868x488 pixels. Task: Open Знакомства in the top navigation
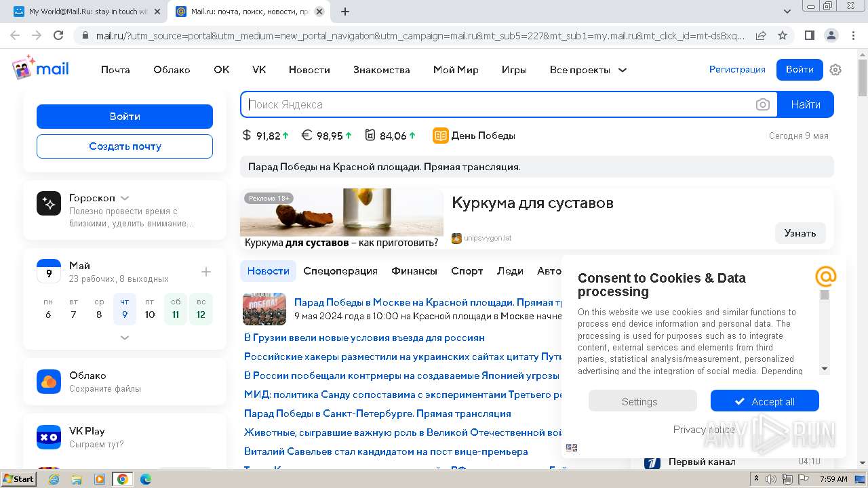point(381,70)
